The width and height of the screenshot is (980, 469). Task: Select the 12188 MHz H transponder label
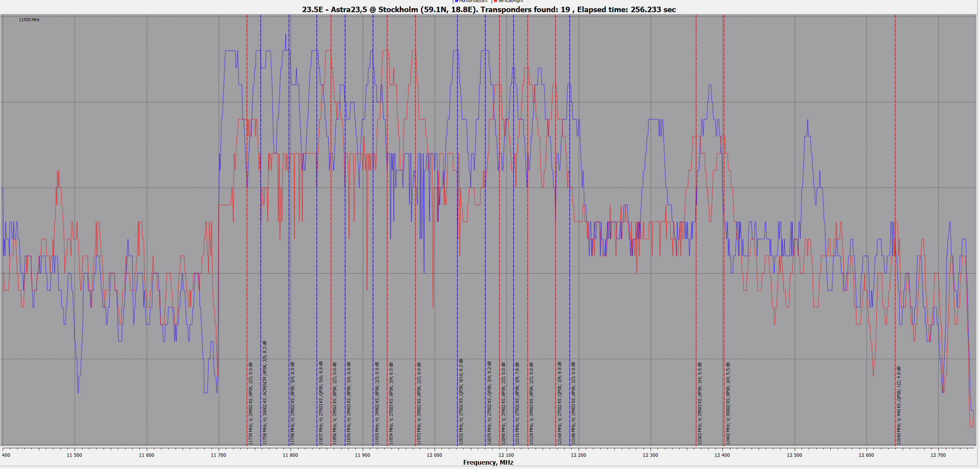coord(573,403)
